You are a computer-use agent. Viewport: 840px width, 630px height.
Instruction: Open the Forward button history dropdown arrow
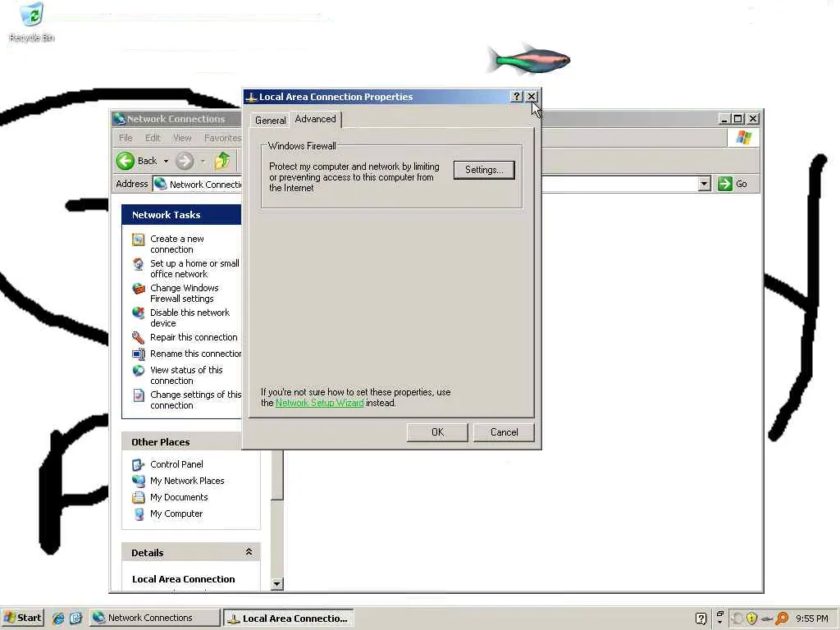(203, 161)
